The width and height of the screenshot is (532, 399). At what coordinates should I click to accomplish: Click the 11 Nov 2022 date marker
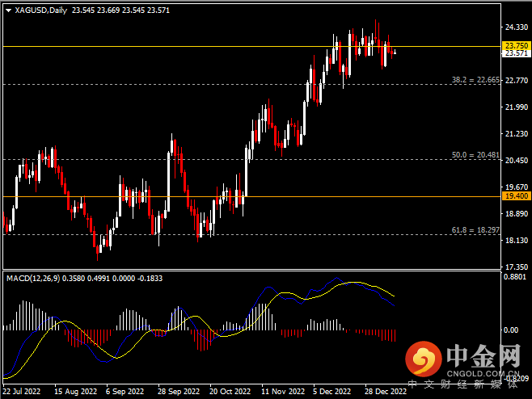click(279, 391)
